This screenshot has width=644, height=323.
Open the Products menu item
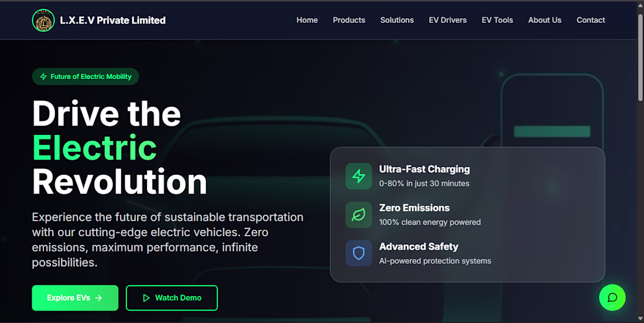coord(349,20)
